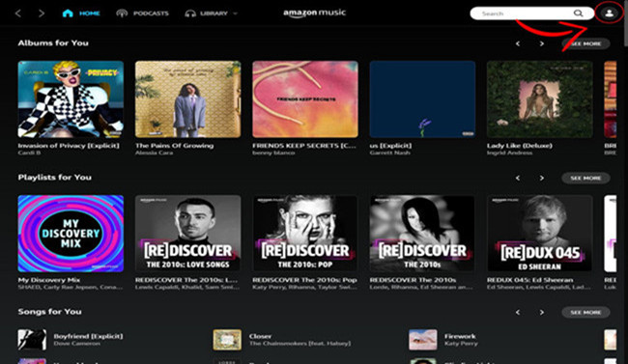
Task: Click Firework song title
Action: (460, 336)
